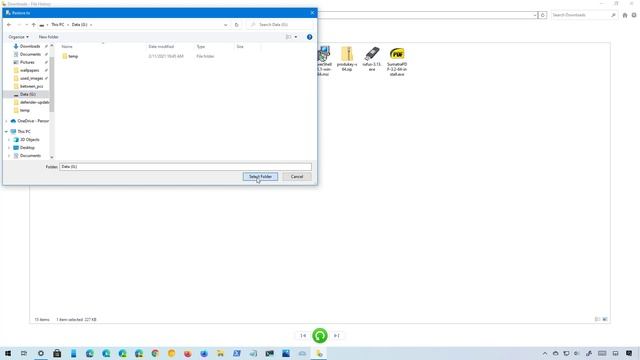
Task: Select Desktop under This PC
Action: [27, 148]
